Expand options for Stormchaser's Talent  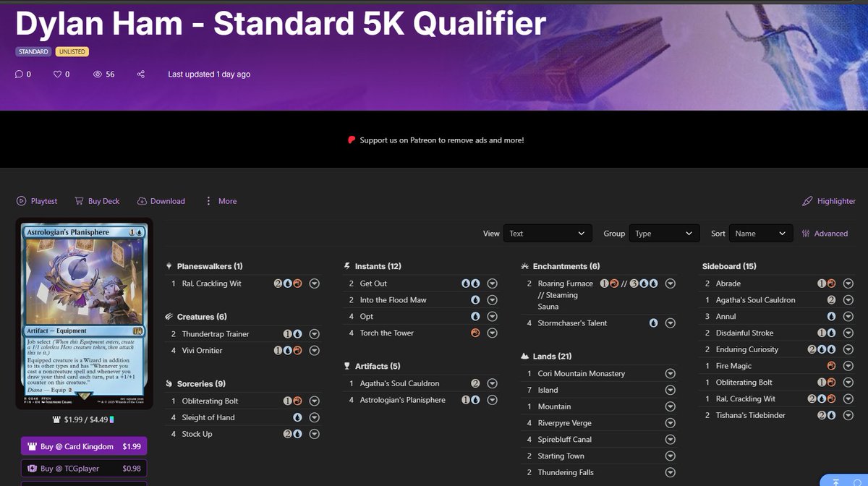671,323
